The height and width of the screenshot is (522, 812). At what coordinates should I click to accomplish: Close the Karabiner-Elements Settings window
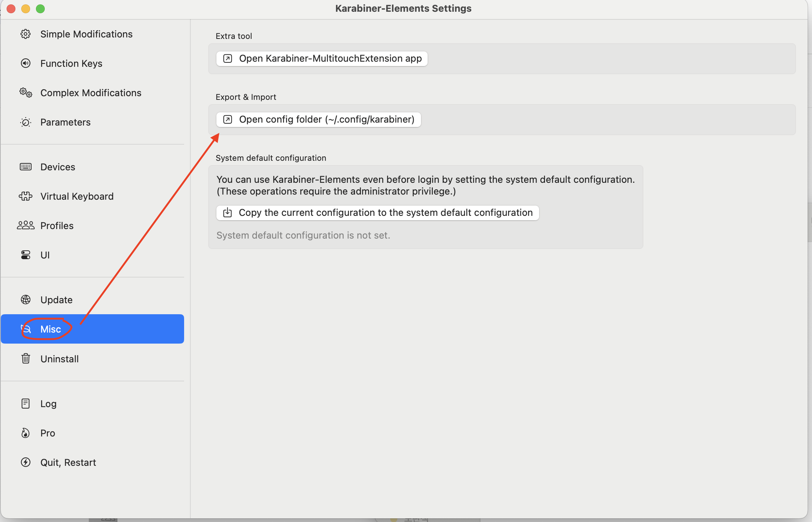click(11, 9)
